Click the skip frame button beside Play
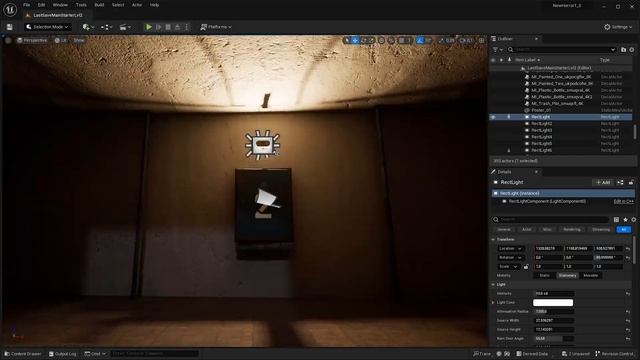The width and height of the screenshot is (640, 360). click(x=159, y=27)
